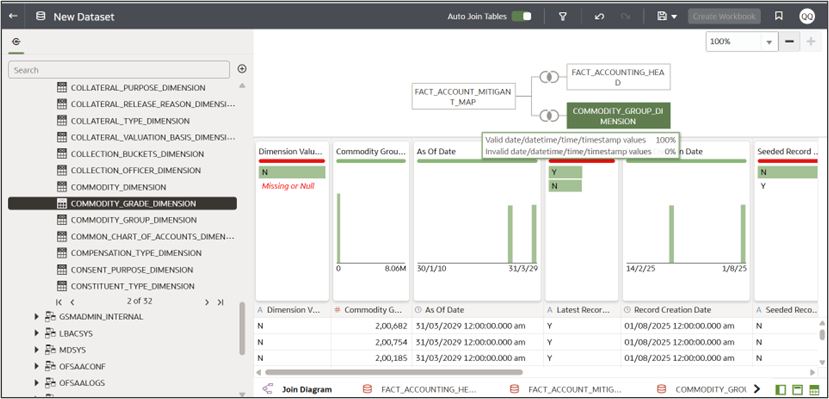Click the Search input field

(x=119, y=70)
